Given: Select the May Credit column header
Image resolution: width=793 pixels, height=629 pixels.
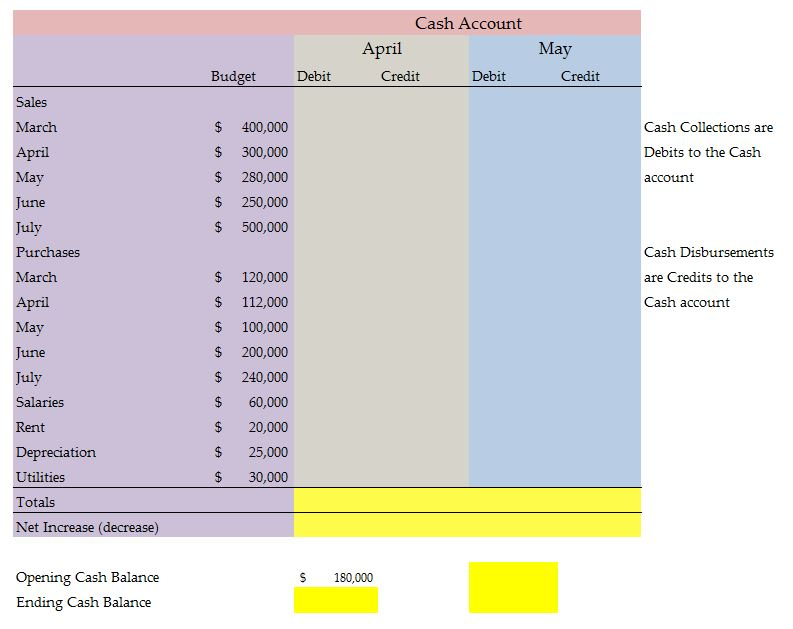Looking at the screenshot, I should click(x=580, y=76).
